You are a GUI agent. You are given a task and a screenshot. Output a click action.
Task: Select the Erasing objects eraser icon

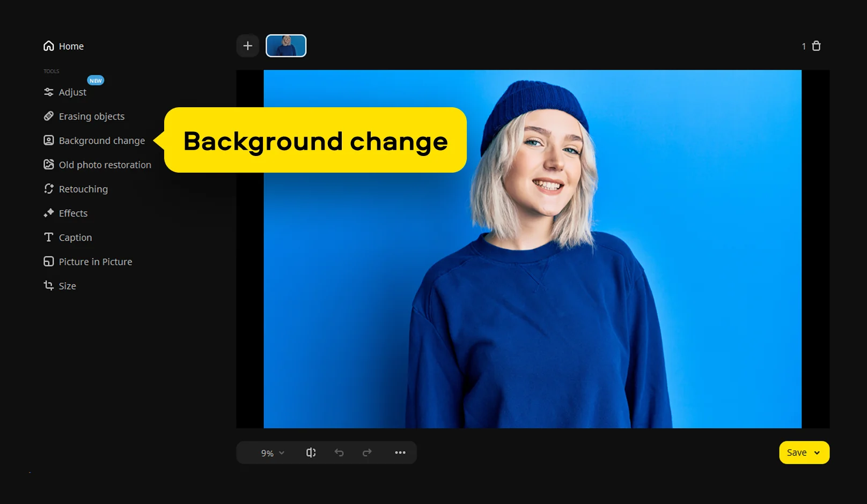point(49,116)
